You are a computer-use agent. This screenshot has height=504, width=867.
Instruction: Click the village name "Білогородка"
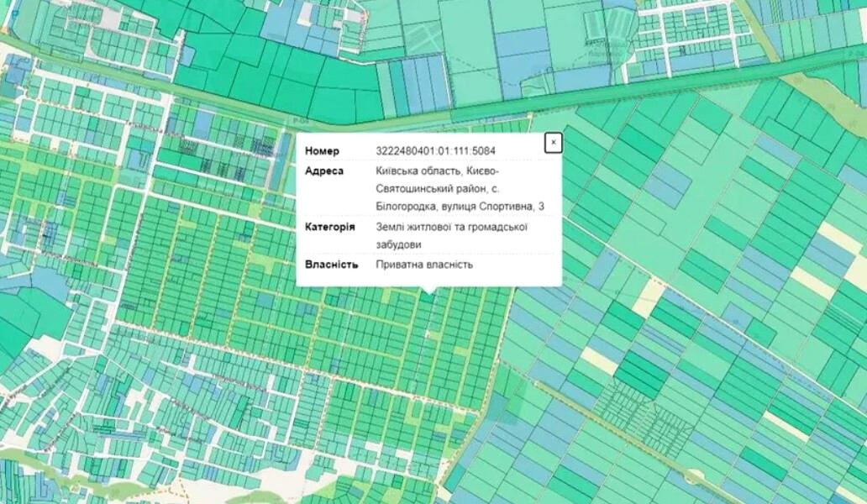[x=407, y=206]
